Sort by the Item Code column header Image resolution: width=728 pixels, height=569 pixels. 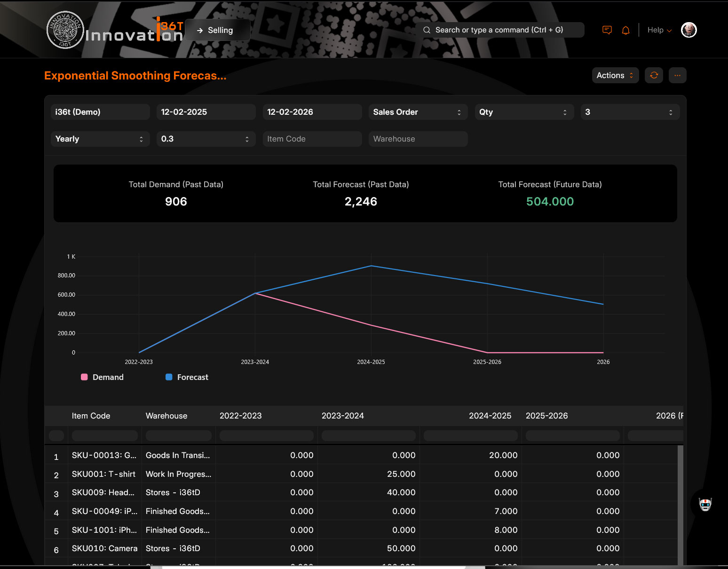click(91, 416)
